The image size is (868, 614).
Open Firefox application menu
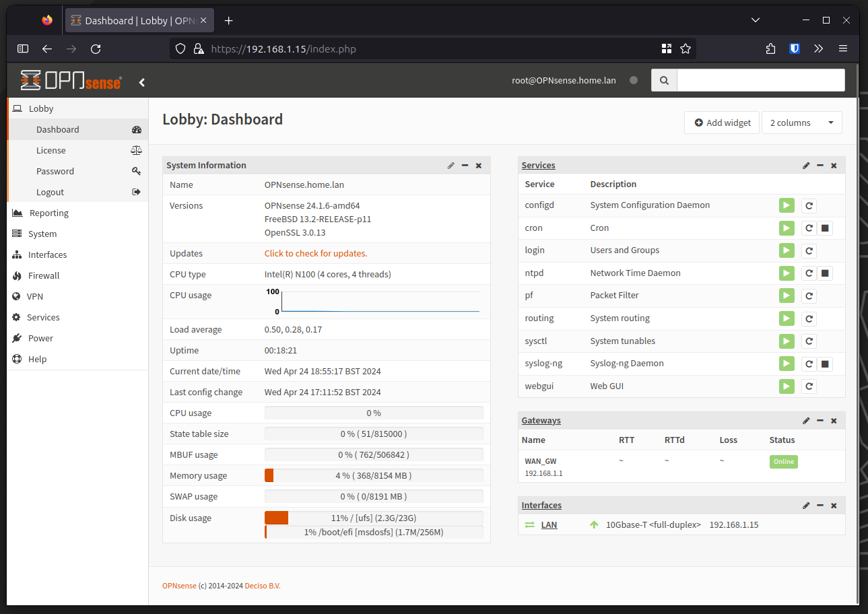click(843, 48)
